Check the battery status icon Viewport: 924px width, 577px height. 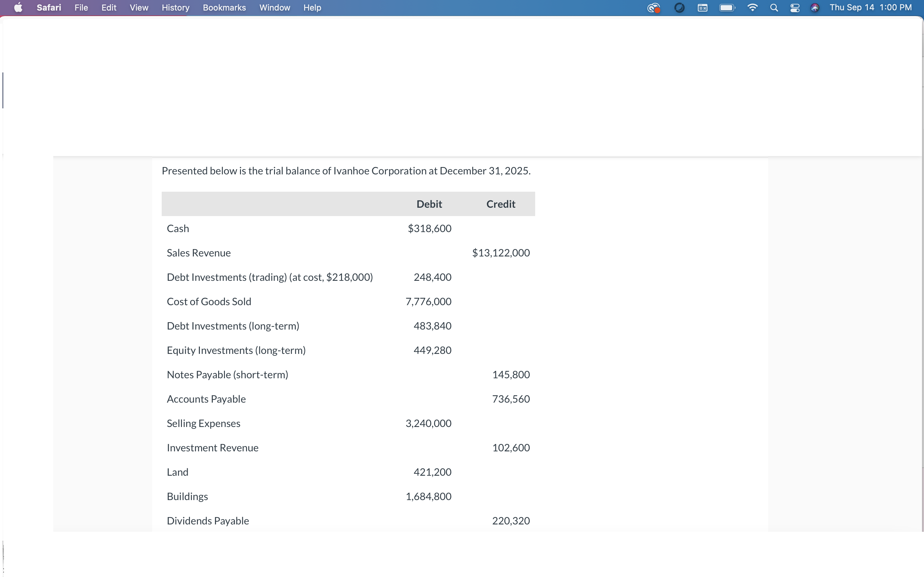(x=727, y=8)
